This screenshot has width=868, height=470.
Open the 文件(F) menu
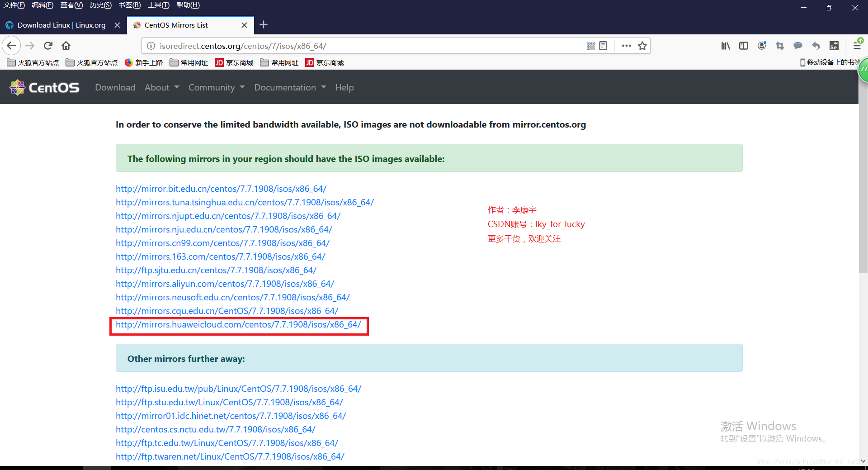point(14,5)
